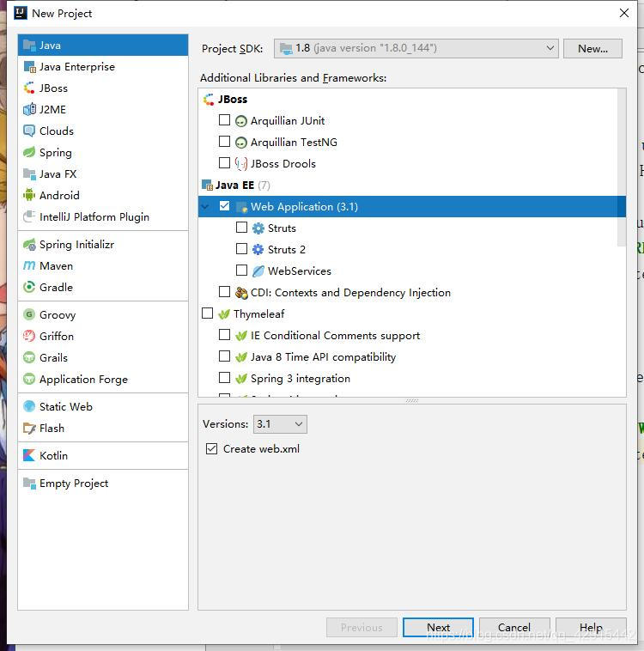Click the Next button
The width and height of the screenshot is (644, 651).
(x=438, y=627)
